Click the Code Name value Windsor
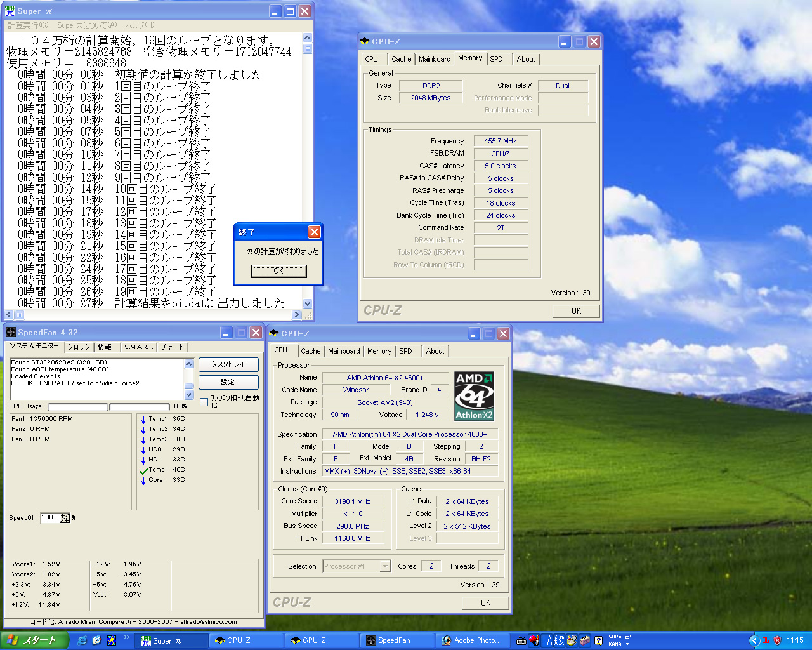812x650 pixels. 355,390
